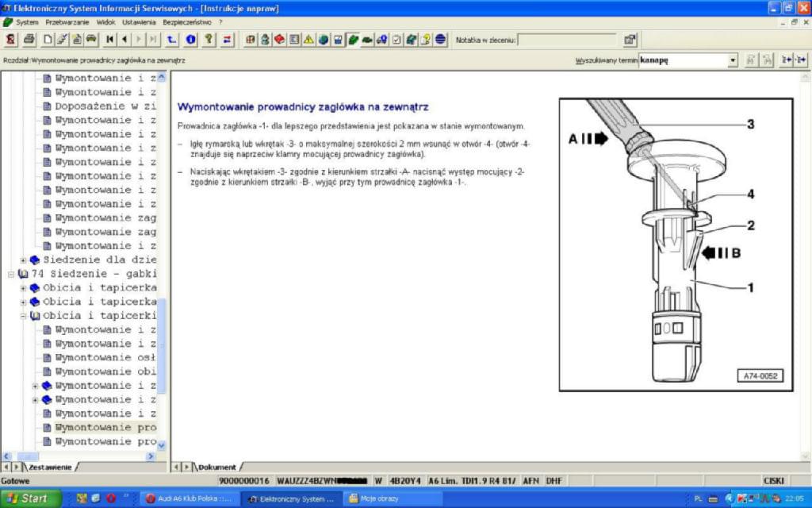Select 'Doposażenie w zi' tree item
The width and height of the screenshot is (812, 508).
coord(105,106)
